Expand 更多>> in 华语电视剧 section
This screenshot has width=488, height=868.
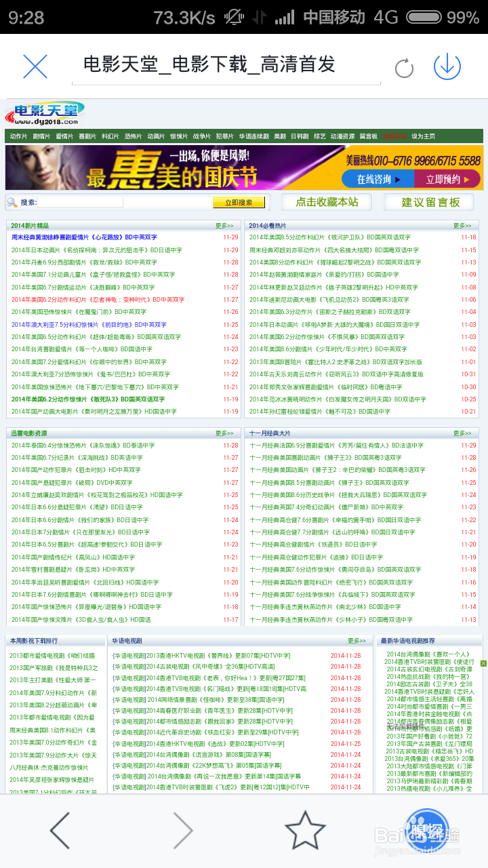(357, 640)
